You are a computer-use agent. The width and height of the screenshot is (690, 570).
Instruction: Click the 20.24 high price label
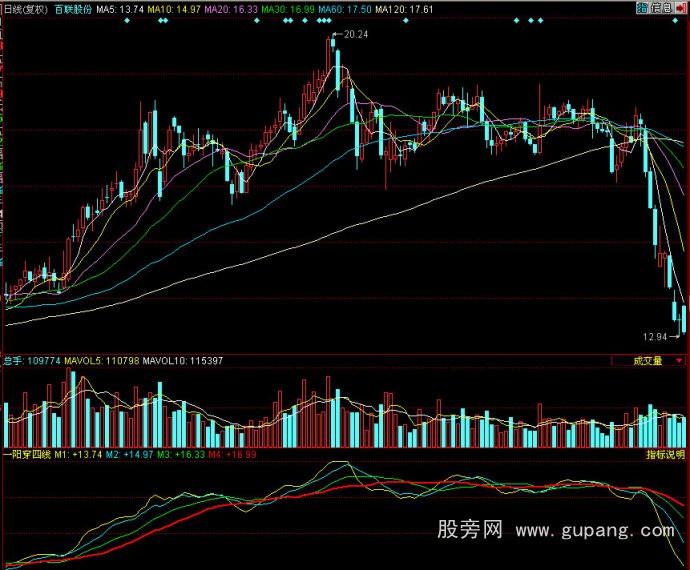pyautogui.click(x=356, y=34)
